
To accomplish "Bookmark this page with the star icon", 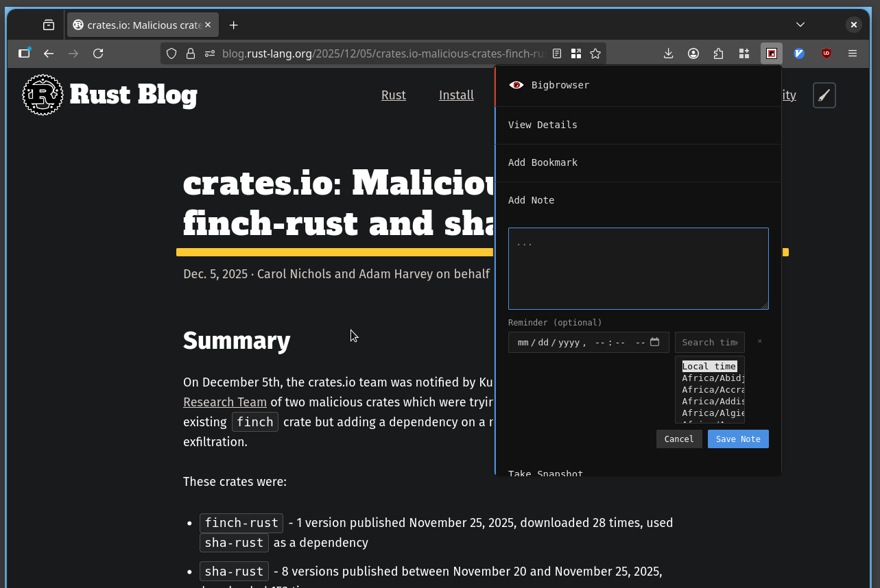I will tap(595, 53).
